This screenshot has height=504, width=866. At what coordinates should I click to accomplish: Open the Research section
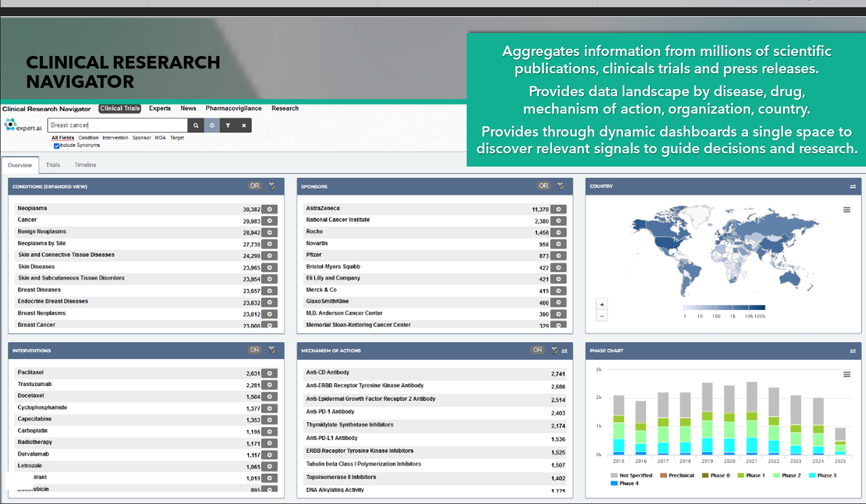285,109
